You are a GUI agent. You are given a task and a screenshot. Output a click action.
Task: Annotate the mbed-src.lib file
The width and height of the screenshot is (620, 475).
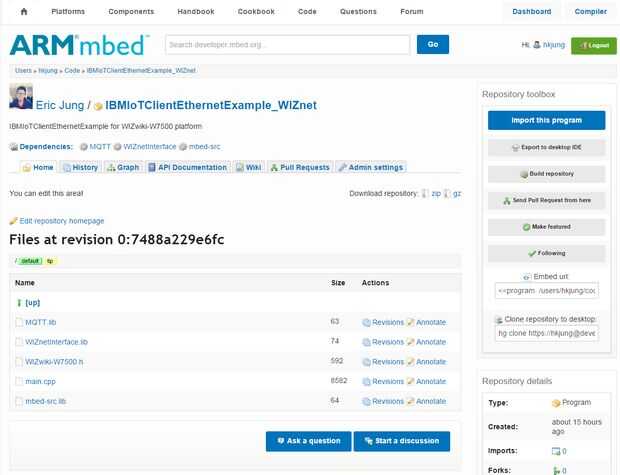coord(431,401)
